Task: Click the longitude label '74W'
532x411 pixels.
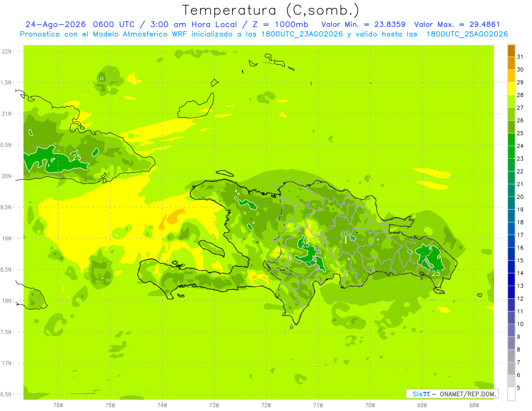Action: click(x=162, y=405)
